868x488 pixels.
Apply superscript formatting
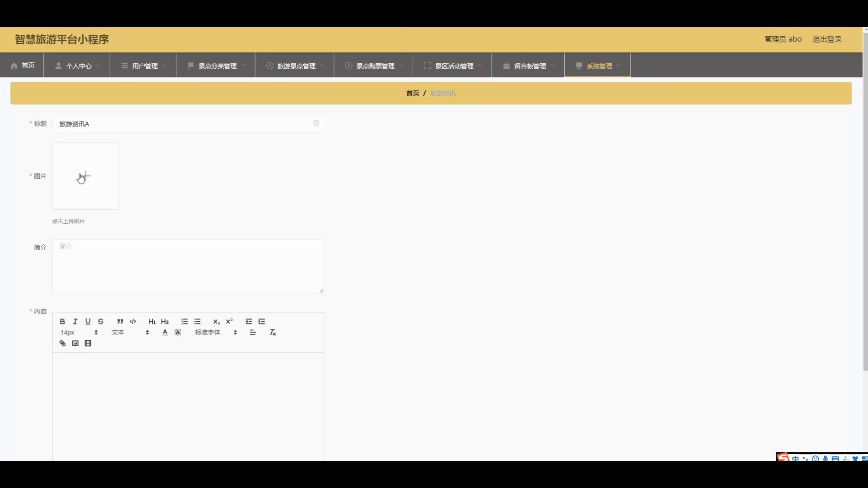229,322
